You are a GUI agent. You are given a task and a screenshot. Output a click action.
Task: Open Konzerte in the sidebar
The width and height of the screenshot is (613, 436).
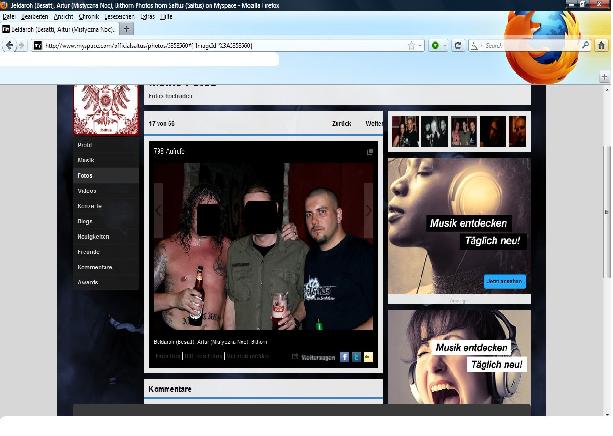[x=106, y=206]
